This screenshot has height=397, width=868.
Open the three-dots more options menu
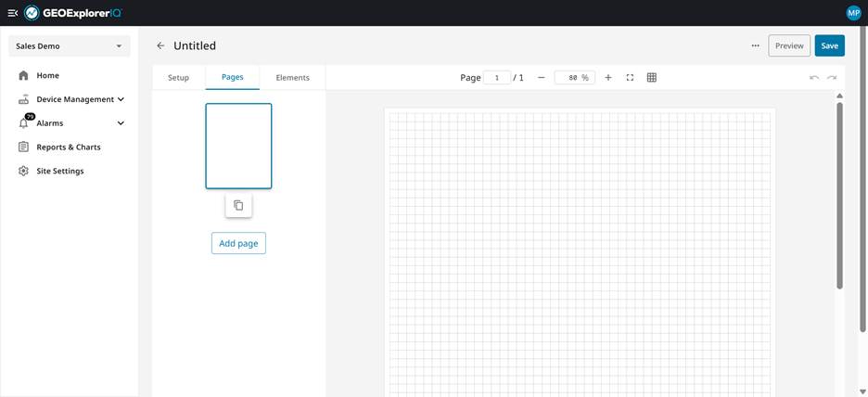[x=756, y=46]
